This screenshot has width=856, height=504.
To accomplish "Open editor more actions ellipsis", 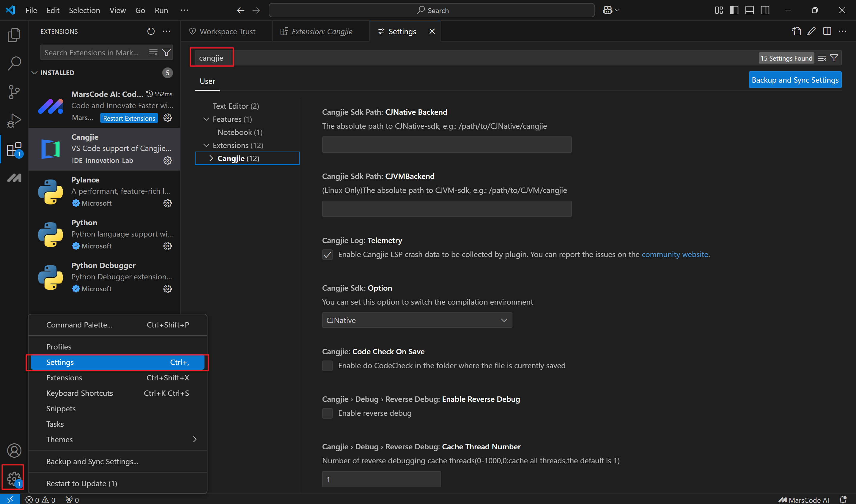I will [842, 31].
